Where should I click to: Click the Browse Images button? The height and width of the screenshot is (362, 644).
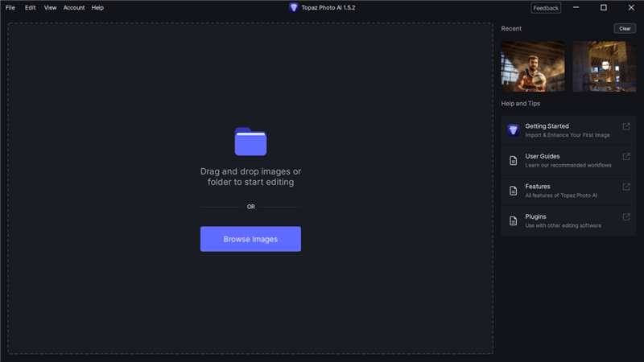point(250,239)
